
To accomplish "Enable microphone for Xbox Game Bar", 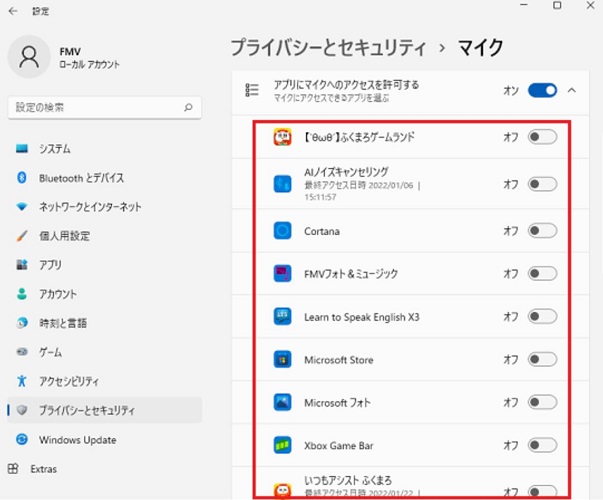I will [x=542, y=445].
